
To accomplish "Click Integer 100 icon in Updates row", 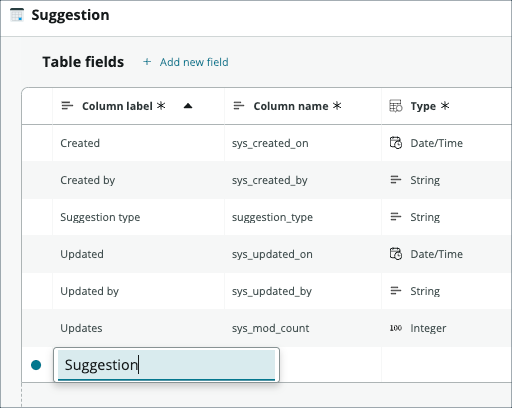I will click(x=396, y=328).
